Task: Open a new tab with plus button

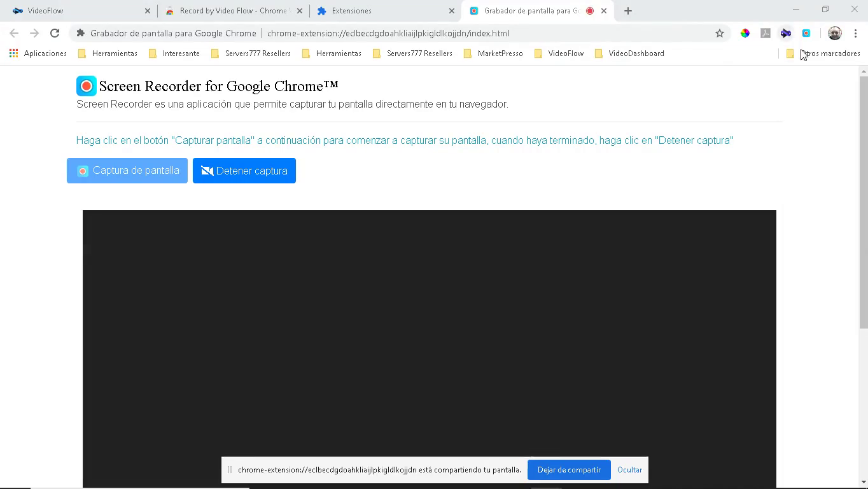Action: point(628,11)
